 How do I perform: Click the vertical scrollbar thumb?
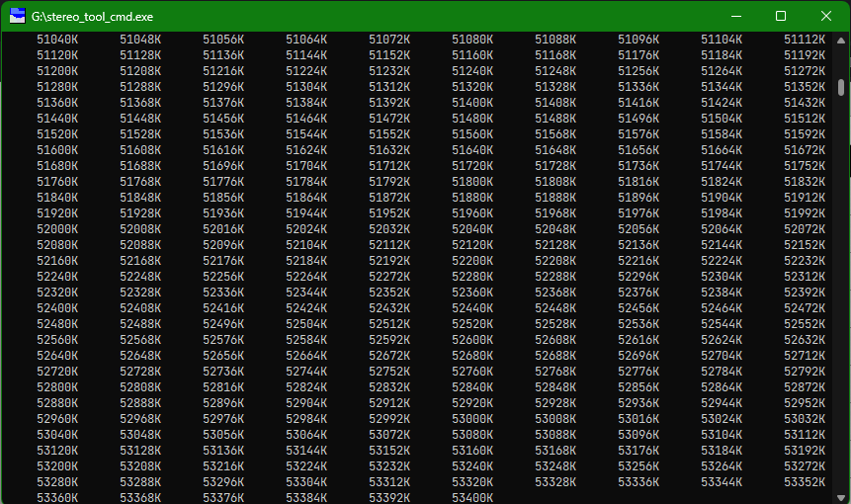coord(841,87)
